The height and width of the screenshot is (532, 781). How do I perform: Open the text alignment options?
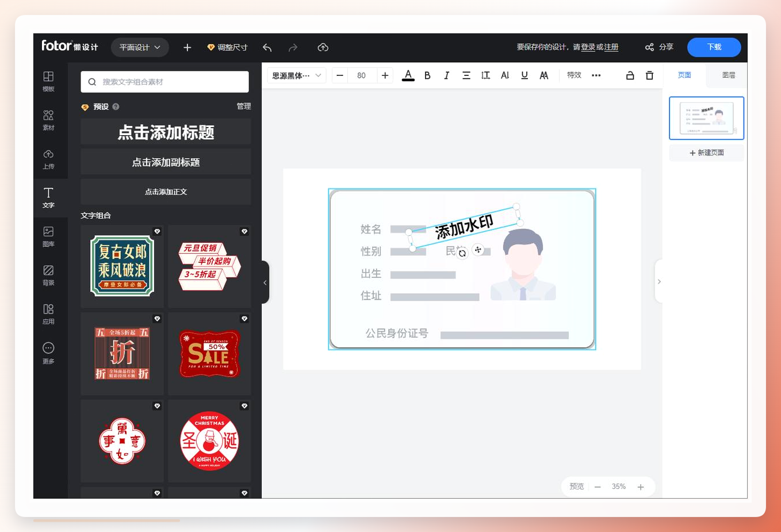(466, 75)
